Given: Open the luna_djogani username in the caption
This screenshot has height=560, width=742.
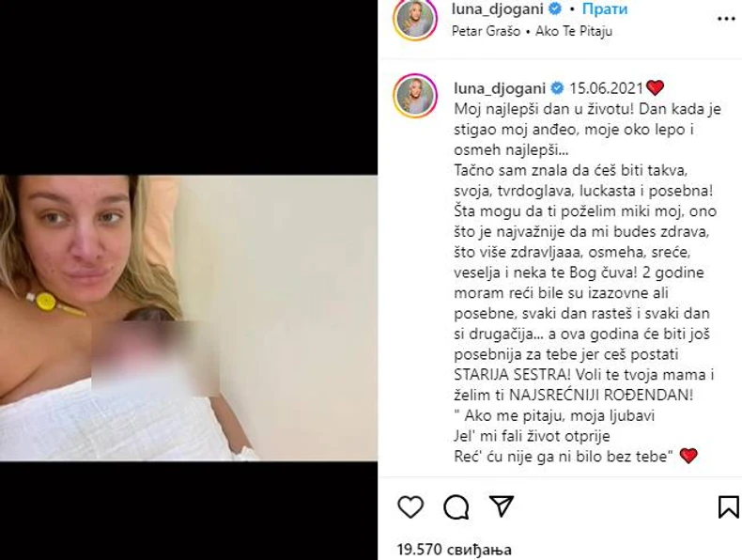Looking at the screenshot, I should pyautogui.click(x=500, y=88).
